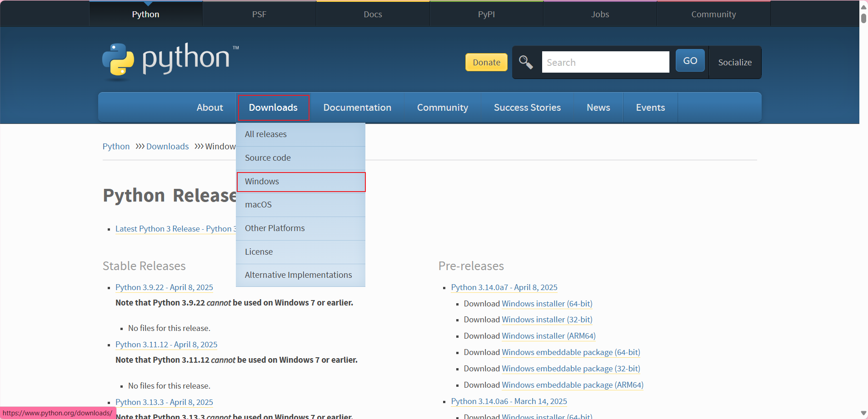
Task: Download Windows embeddable package (ARM64)
Action: coord(573,385)
